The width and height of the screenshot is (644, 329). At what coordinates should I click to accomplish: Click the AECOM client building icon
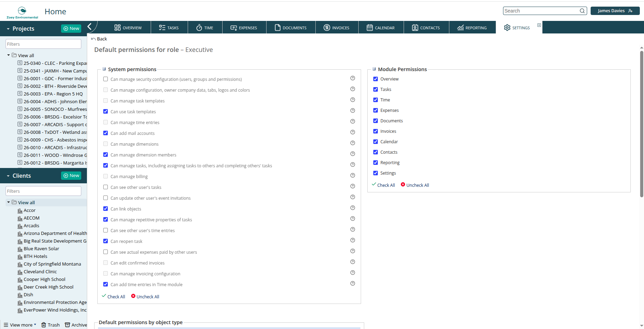tap(20, 218)
